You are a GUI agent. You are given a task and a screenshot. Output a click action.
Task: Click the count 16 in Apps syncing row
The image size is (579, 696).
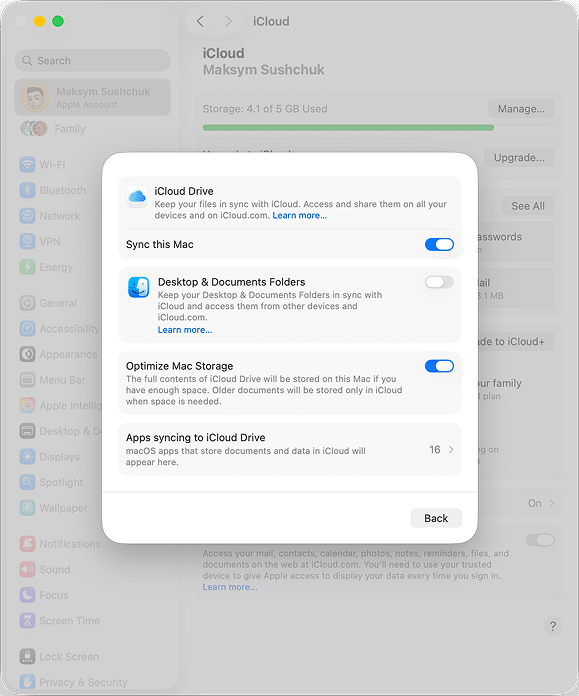pos(435,450)
